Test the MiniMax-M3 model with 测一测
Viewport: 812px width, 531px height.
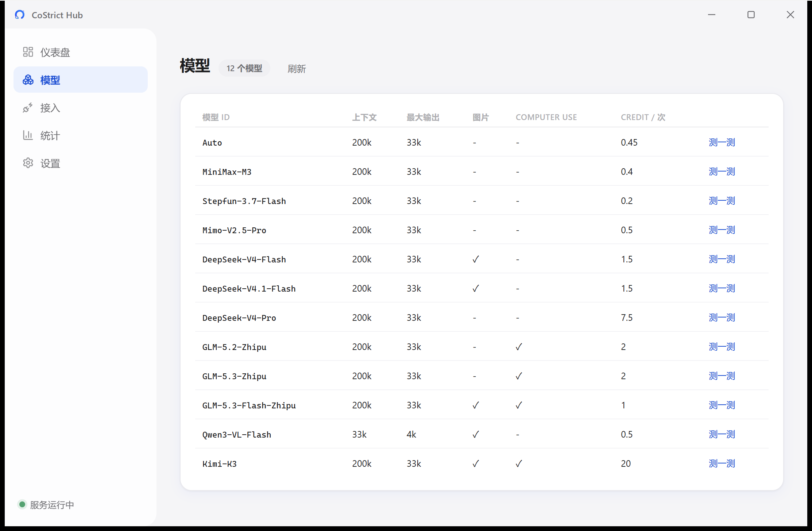coord(722,172)
